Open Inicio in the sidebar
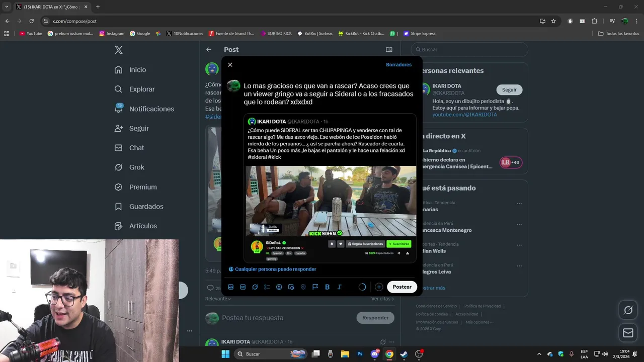The width and height of the screenshot is (644, 362). click(x=130, y=70)
